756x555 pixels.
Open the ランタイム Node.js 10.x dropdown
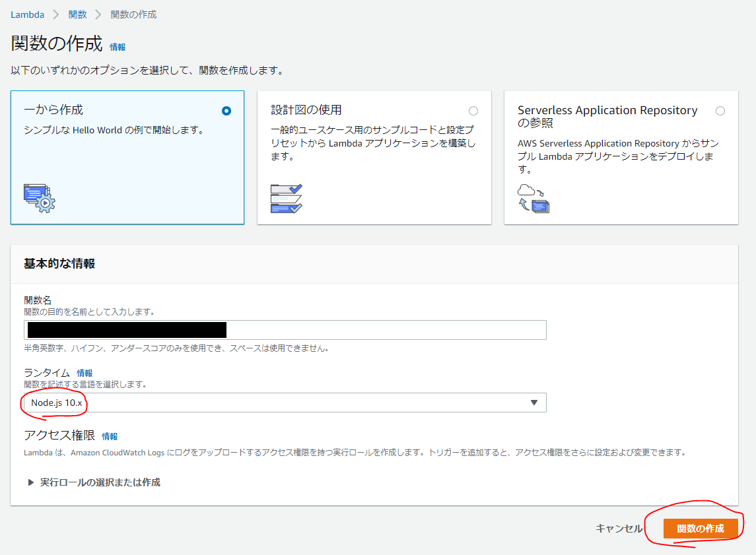pos(285,403)
